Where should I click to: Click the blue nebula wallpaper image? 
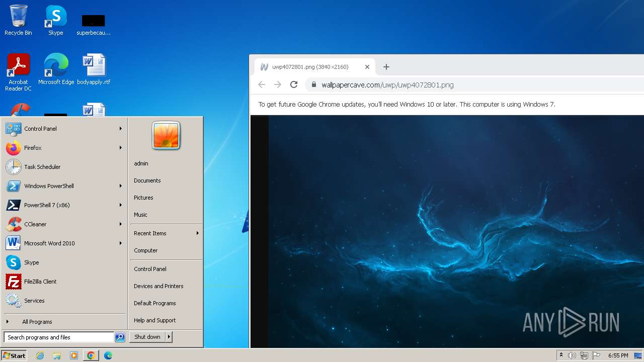[x=456, y=231]
